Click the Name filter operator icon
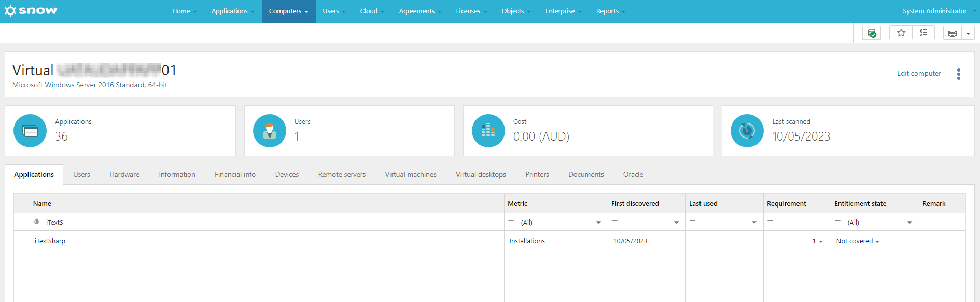The height and width of the screenshot is (302, 980). pyautogui.click(x=36, y=222)
